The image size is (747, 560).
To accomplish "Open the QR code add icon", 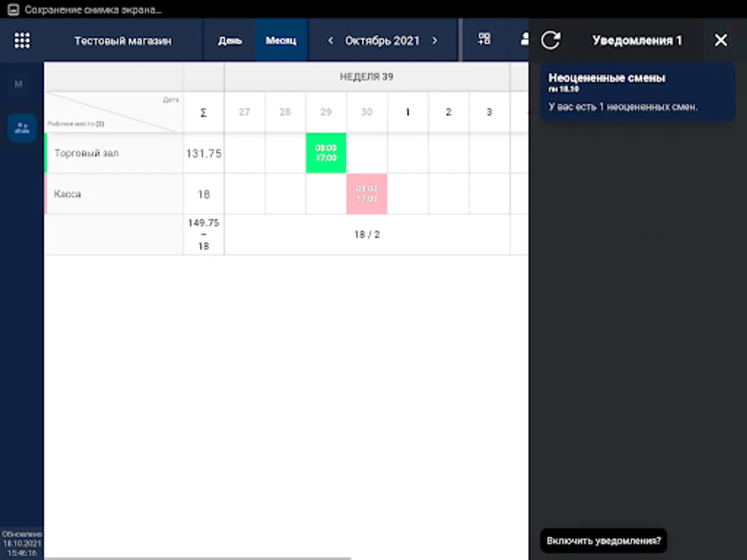I will pyautogui.click(x=484, y=39).
